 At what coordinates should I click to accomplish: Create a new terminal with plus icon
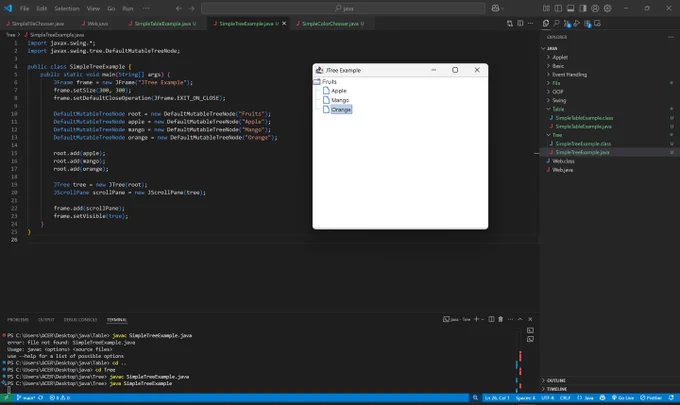(476, 319)
